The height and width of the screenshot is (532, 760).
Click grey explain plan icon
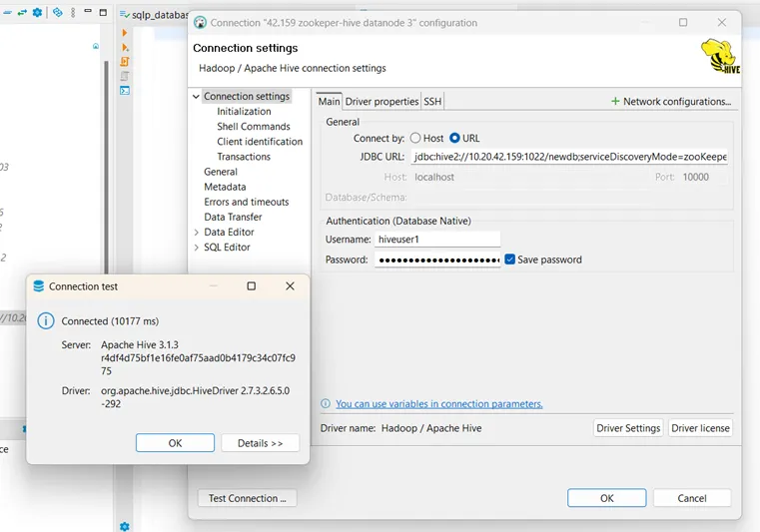(125, 76)
